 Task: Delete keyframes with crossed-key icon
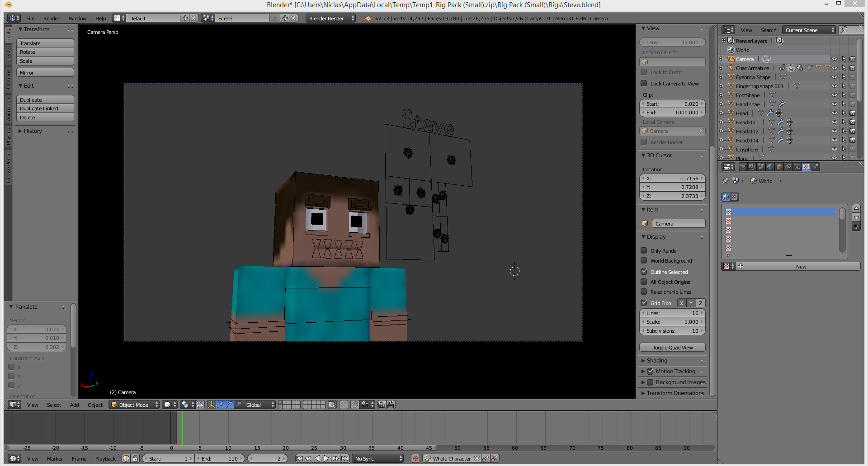coord(495,458)
